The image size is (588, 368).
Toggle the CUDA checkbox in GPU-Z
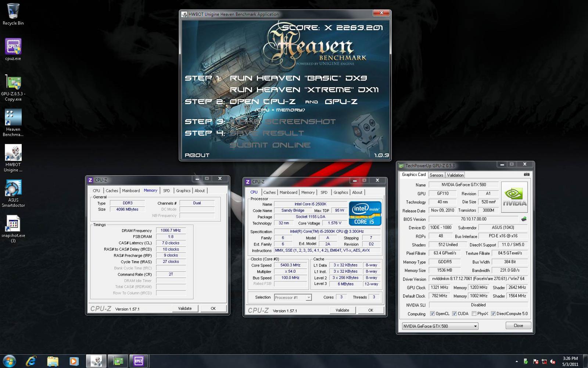pyautogui.click(x=454, y=314)
